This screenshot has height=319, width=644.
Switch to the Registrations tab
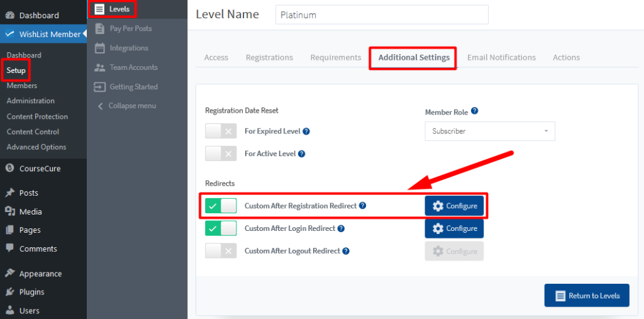click(x=269, y=57)
